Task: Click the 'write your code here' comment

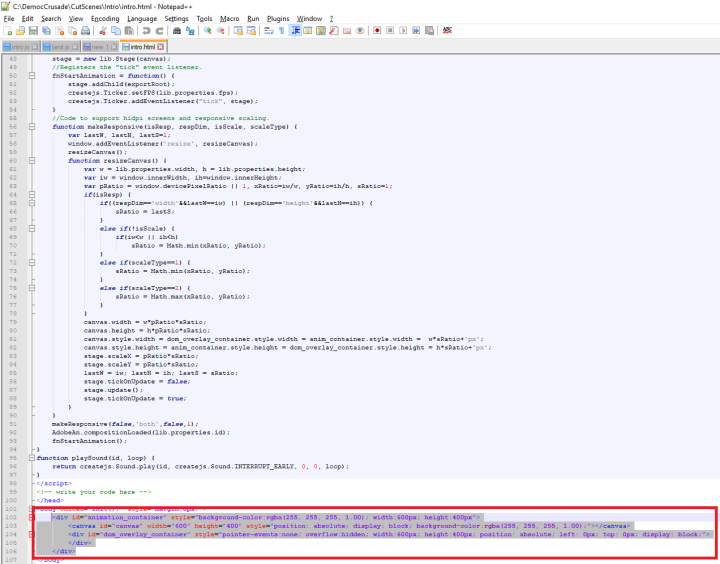Action: [94, 492]
